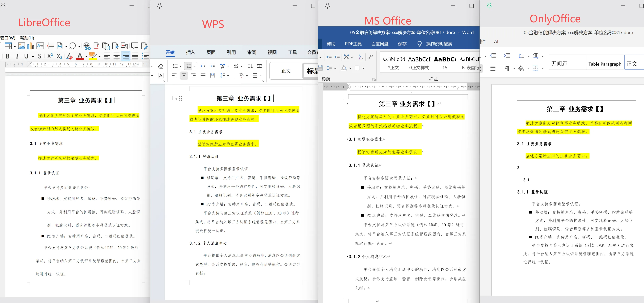Insert an image in LibreOffice
Screen dimensions: 644x303
point(22,46)
